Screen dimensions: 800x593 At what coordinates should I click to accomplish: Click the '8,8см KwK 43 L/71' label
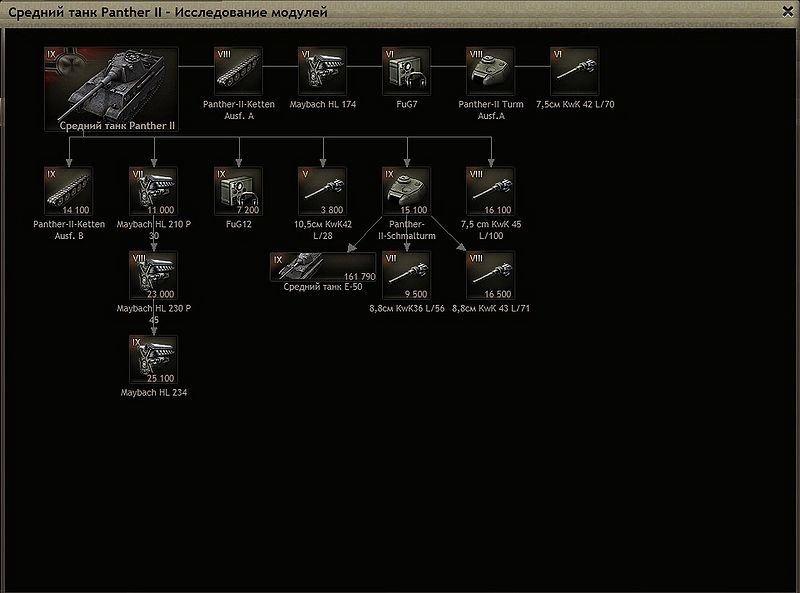pyautogui.click(x=491, y=308)
